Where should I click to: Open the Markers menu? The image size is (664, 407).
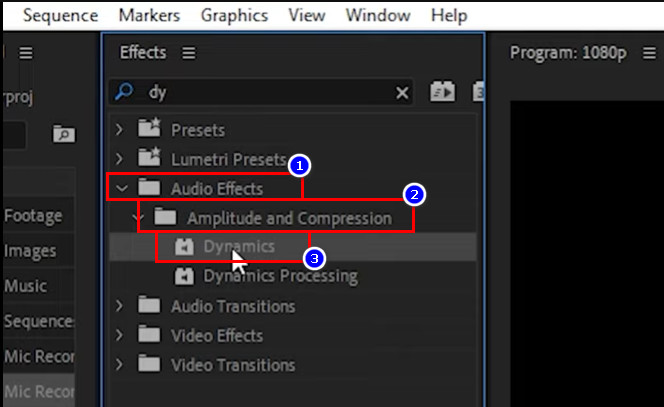coord(149,16)
